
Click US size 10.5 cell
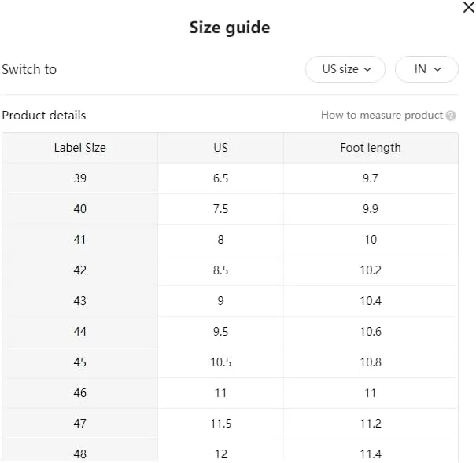221,362
